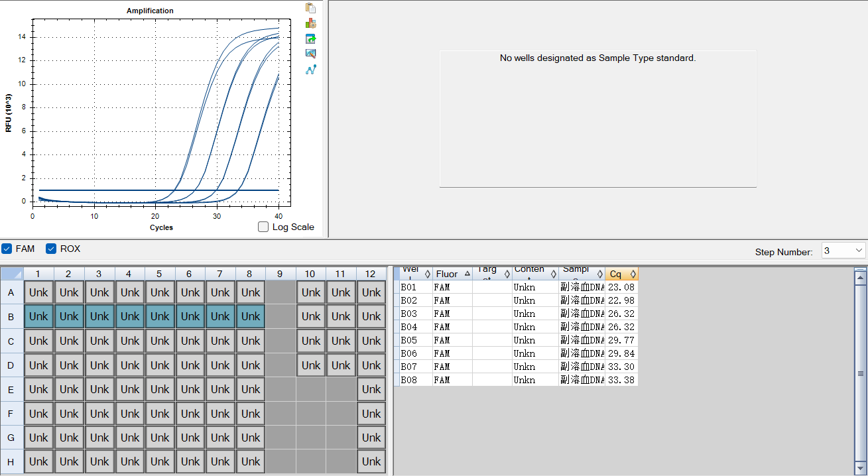The image size is (868, 476).
Task: Select well H1 on the plate
Action: (x=38, y=461)
